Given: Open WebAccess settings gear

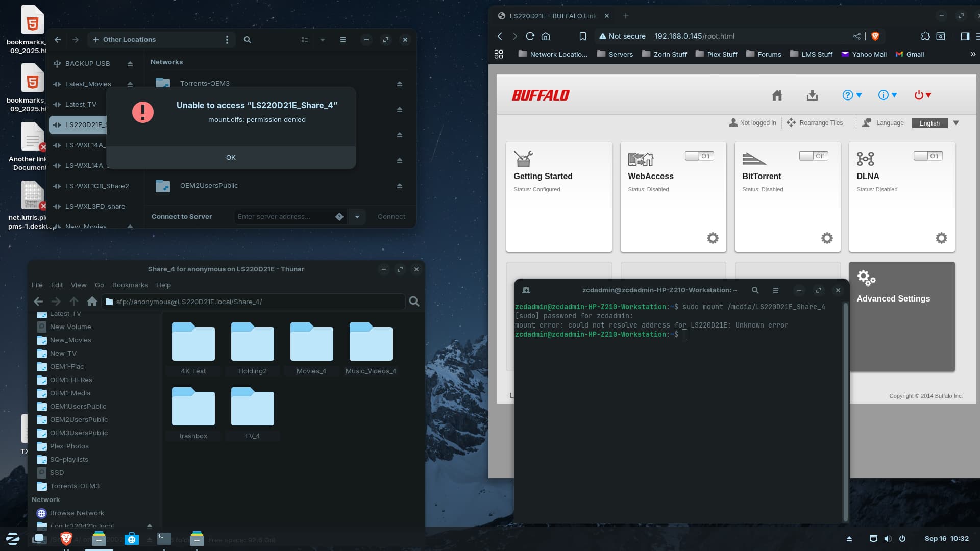Looking at the screenshot, I should pyautogui.click(x=713, y=238).
